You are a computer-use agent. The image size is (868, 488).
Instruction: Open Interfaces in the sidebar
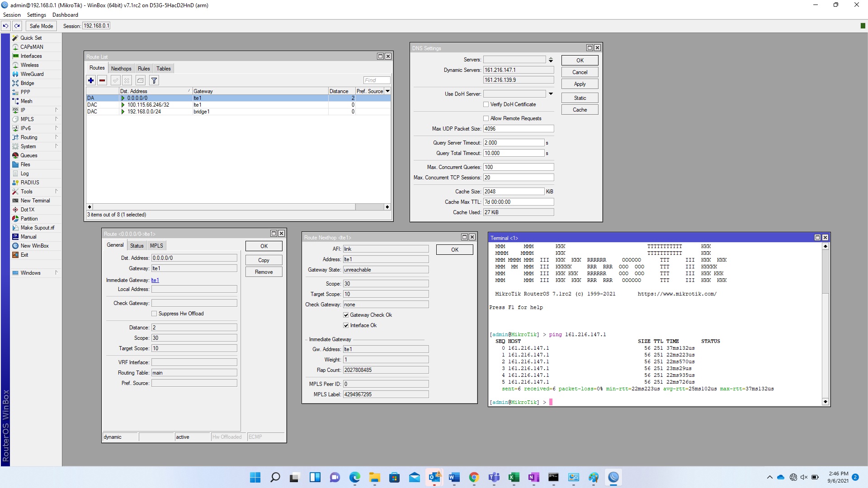tap(31, 56)
